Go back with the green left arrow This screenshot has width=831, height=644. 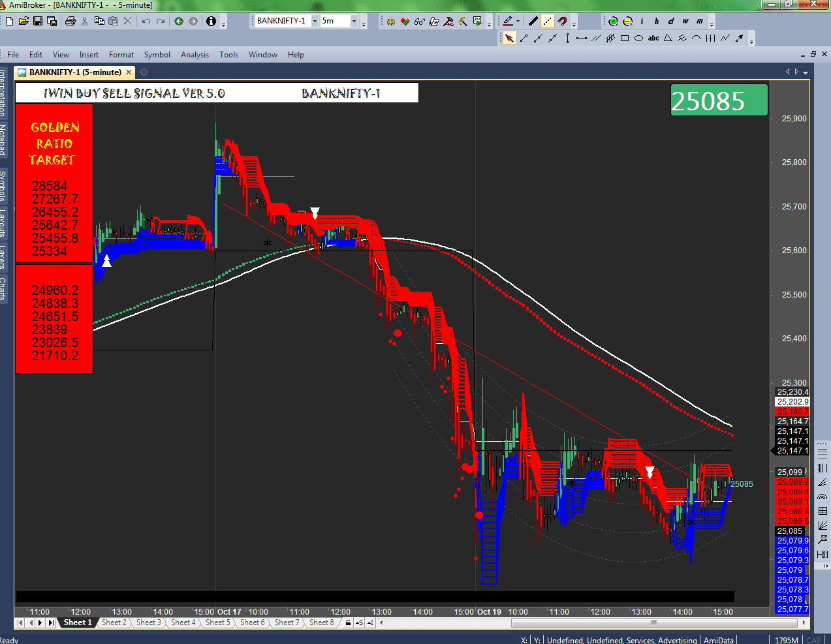point(179,21)
